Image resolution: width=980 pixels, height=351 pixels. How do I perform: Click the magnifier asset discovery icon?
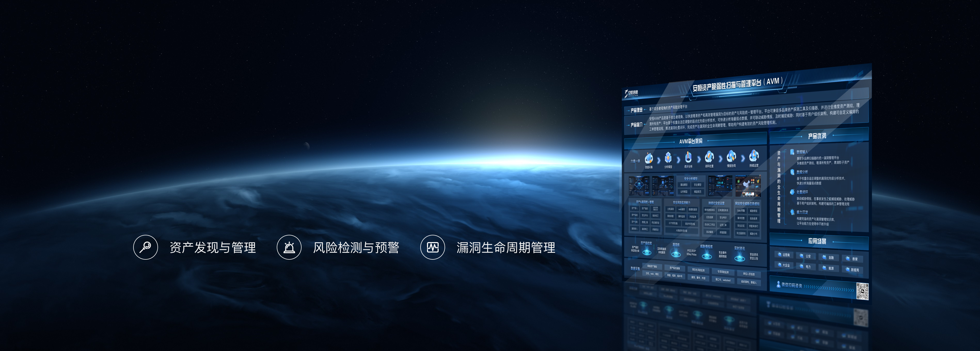145,247
